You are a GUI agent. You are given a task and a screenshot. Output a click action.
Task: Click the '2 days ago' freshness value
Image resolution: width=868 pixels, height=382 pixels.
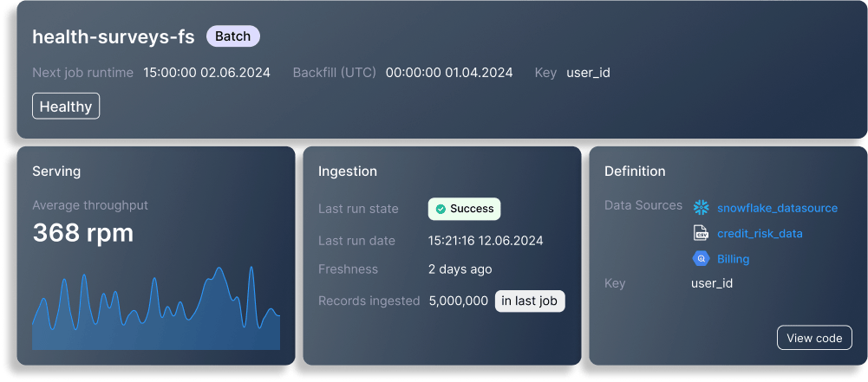click(460, 269)
